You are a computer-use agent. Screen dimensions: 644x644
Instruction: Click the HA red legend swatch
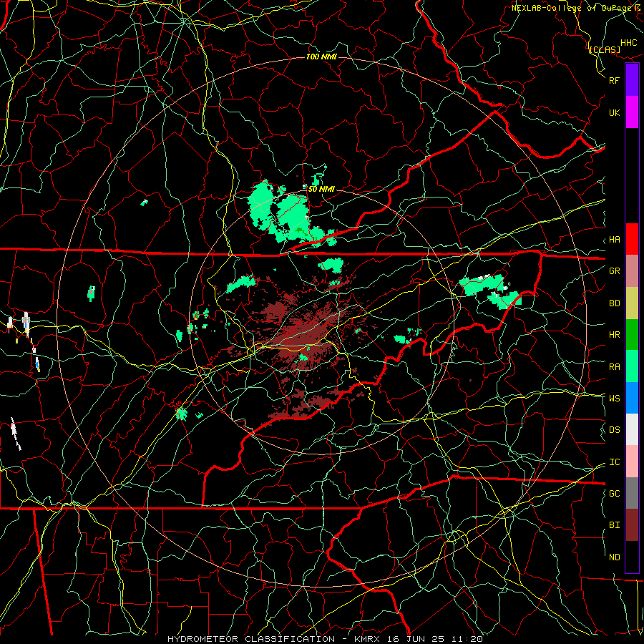[x=632, y=239]
